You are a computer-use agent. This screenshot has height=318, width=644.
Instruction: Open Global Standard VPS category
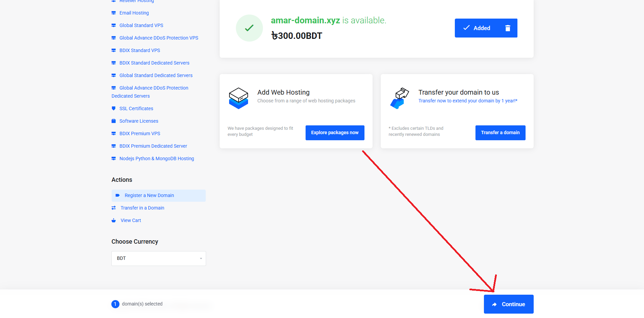[141, 25]
